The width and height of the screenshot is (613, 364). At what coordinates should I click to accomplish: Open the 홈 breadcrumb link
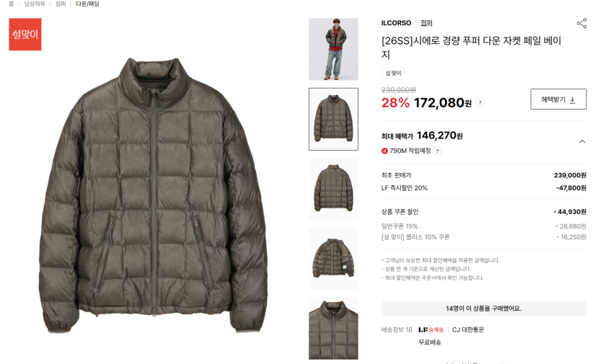pyautogui.click(x=12, y=4)
